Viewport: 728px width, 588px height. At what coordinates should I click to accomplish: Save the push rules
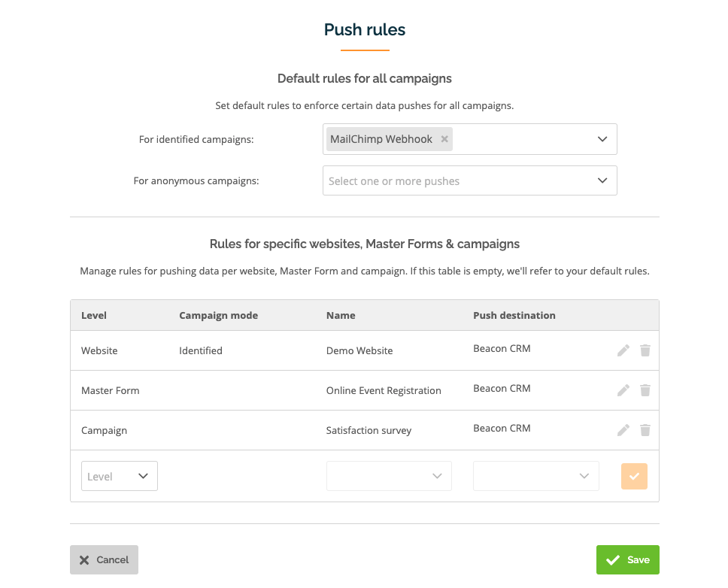628,559
